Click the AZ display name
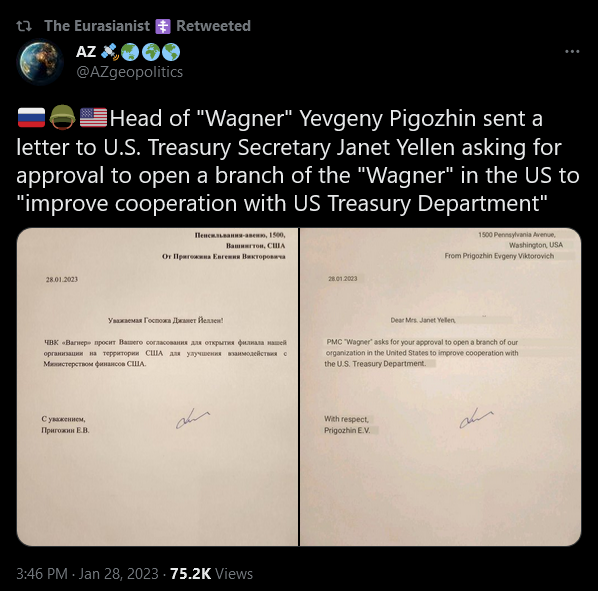Image resolution: width=598 pixels, height=591 pixels. (86, 52)
